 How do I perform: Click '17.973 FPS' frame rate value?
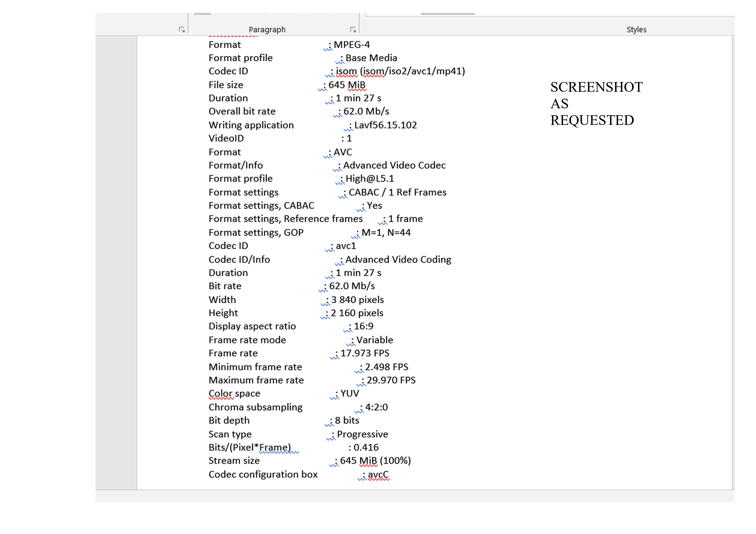pos(365,353)
